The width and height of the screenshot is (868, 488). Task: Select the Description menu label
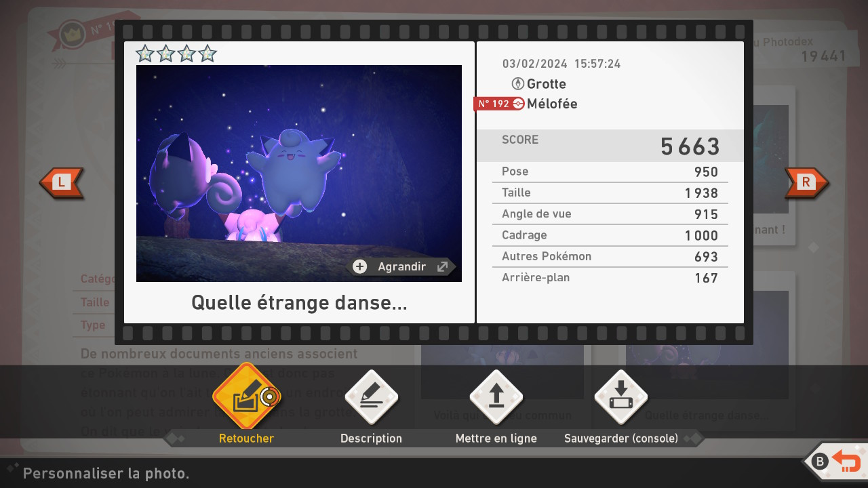click(371, 439)
